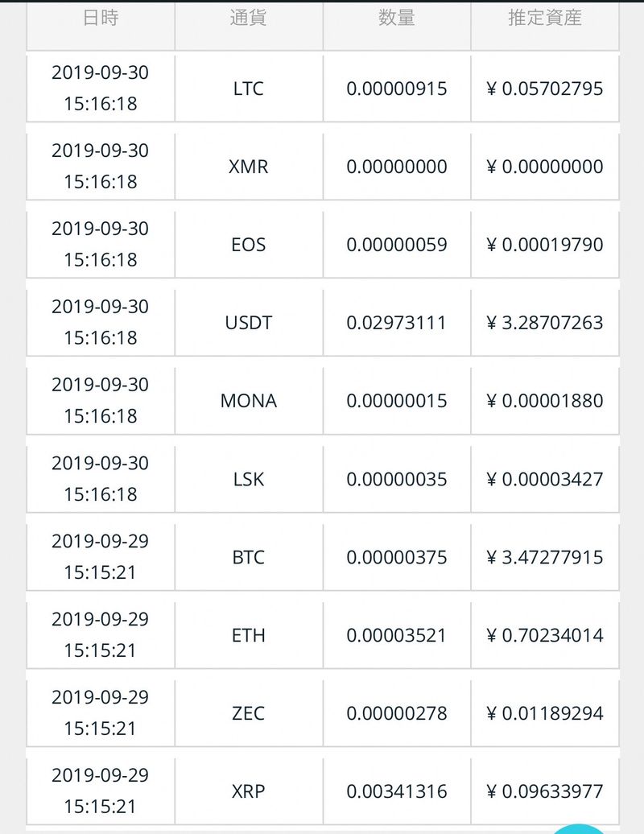This screenshot has width=644, height=834.
Task: Click the ETH estimated value ¥ 0.70234014
Action: (x=545, y=635)
